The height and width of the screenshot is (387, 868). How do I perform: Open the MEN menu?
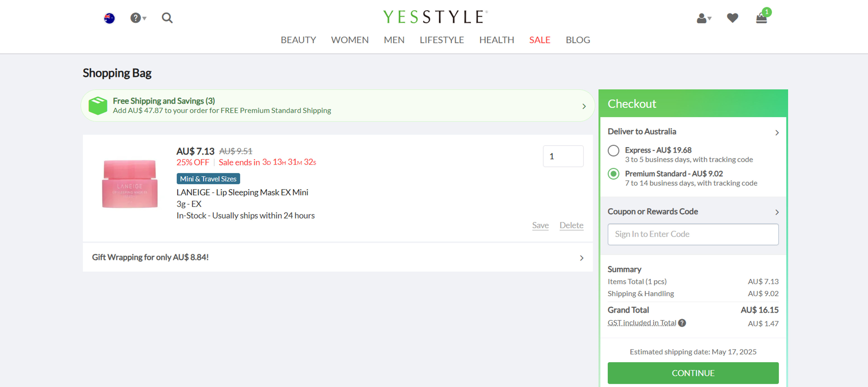394,40
